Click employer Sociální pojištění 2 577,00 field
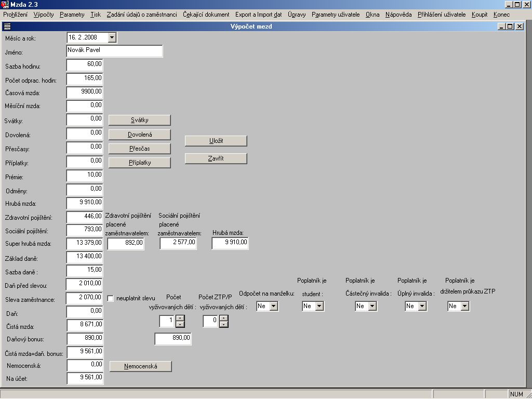The image size is (532, 399). (178, 243)
